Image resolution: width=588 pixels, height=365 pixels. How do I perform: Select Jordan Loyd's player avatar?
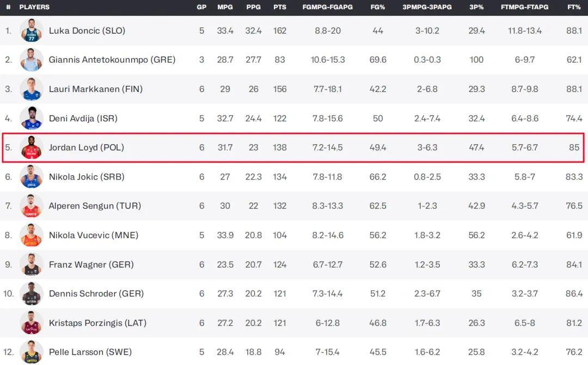point(31,147)
